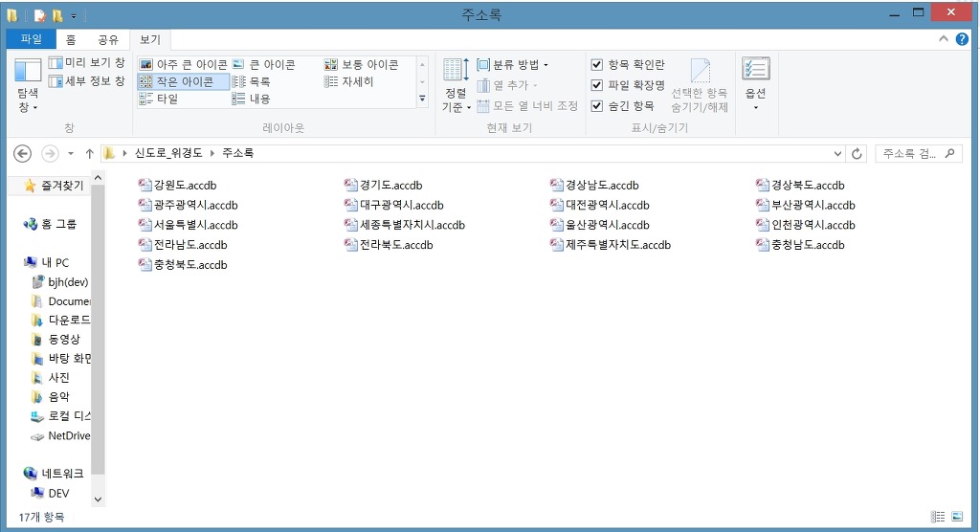The width and height of the screenshot is (980, 532).
Task: Focus the 주소록 검색 search box
Action: point(918,153)
